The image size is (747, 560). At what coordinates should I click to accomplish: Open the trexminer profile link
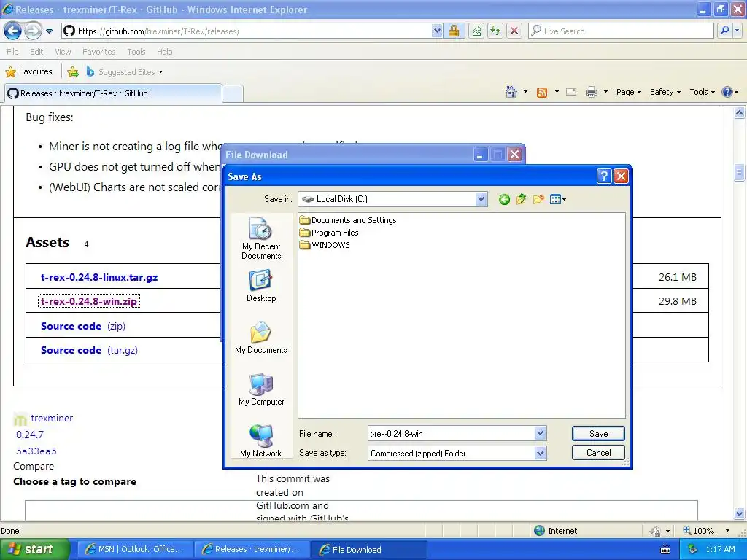(52, 418)
